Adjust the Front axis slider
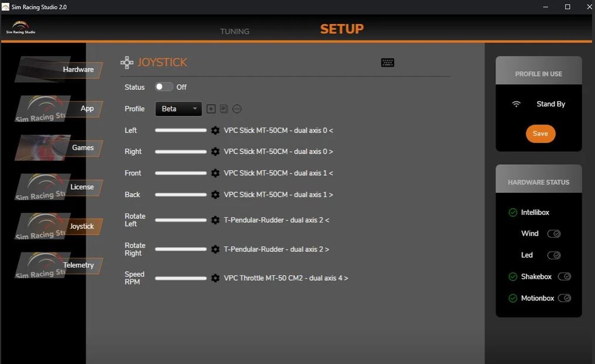The width and height of the screenshot is (595, 364). 181,174
